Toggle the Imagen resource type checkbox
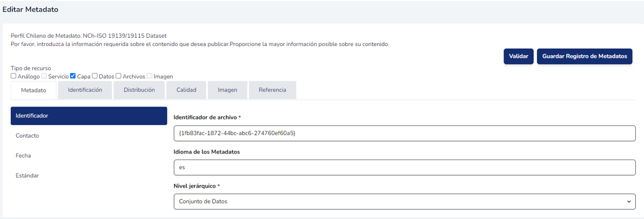 pos(150,76)
